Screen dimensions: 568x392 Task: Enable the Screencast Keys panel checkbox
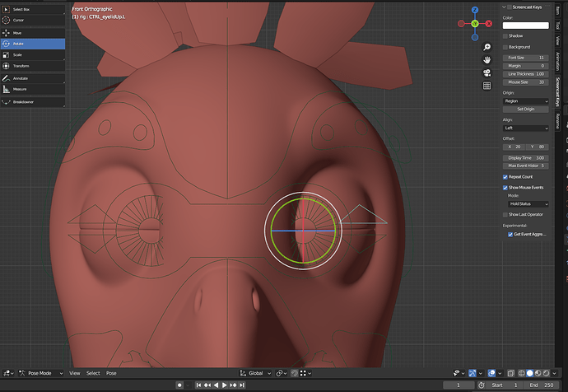510,7
